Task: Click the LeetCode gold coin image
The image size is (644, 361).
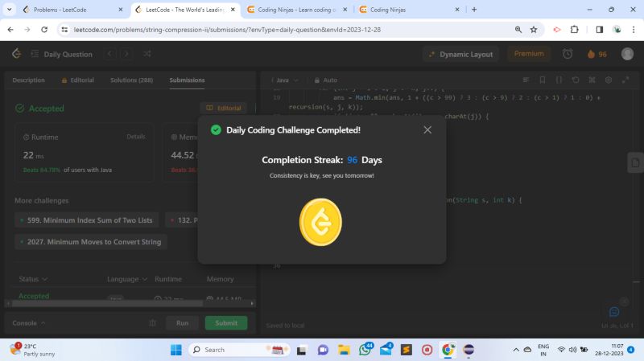Action: click(x=320, y=222)
